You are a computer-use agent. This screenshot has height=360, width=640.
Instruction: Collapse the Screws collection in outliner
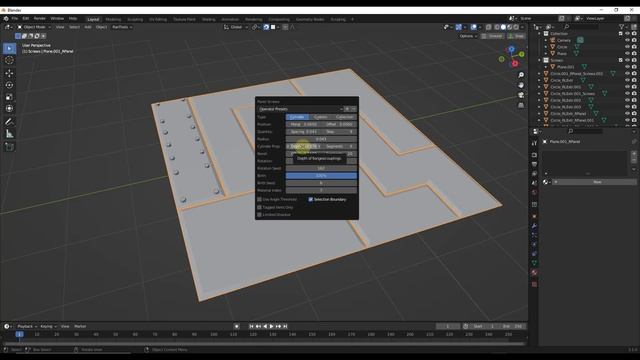tap(540, 60)
